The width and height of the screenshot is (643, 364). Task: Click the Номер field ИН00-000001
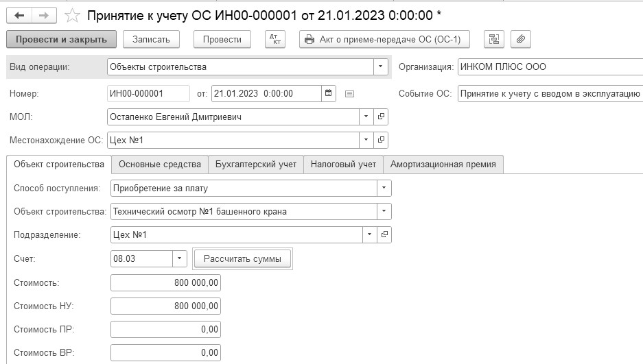(148, 93)
